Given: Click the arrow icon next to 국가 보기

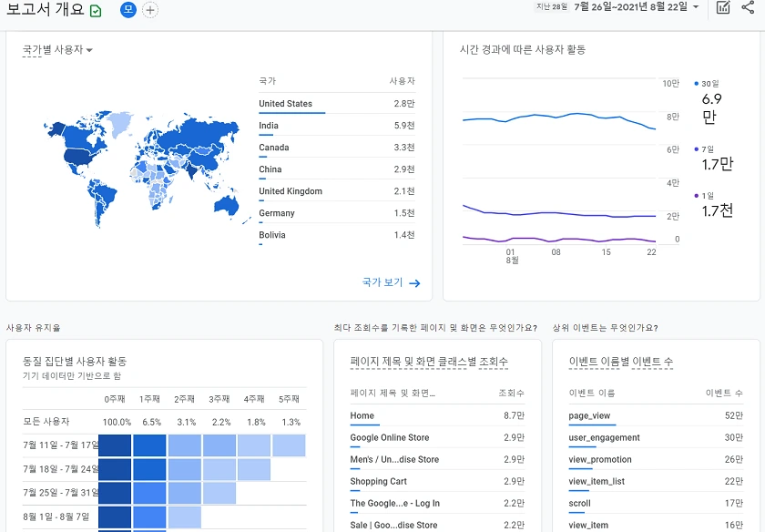Looking at the screenshot, I should point(414,283).
